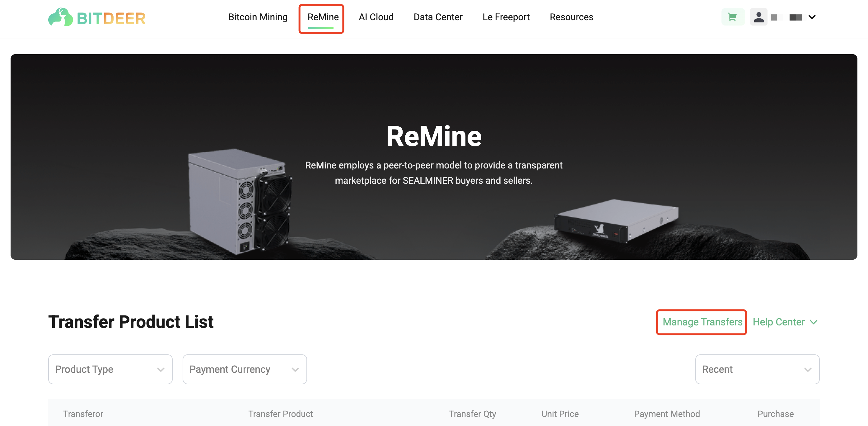
Task: Expand the account menu chevron
Action: click(812, 17)
